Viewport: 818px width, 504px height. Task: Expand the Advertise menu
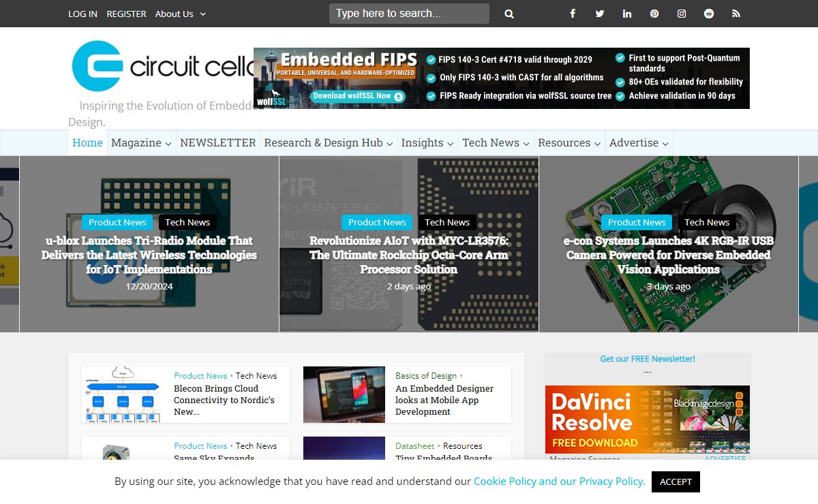pyautogui.click(x=639, y=142)
